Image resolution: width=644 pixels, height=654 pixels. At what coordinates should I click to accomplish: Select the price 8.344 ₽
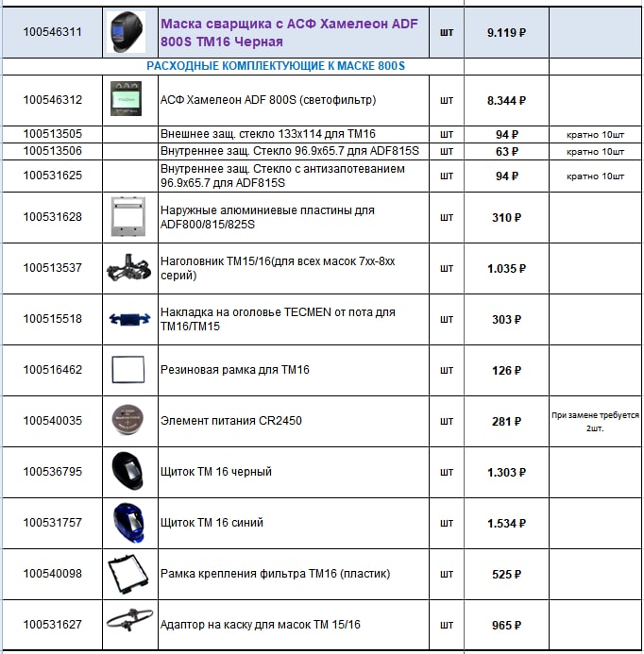(x=506, y=101)
